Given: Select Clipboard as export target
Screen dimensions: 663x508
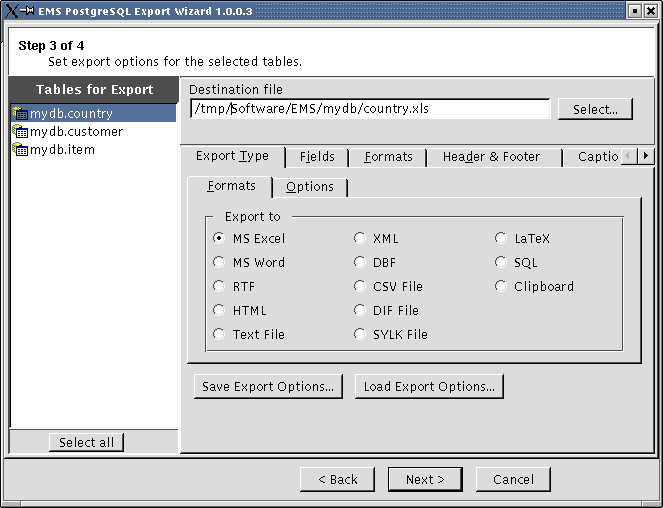Looking at the screenshot, I should (x=501, y=286).
